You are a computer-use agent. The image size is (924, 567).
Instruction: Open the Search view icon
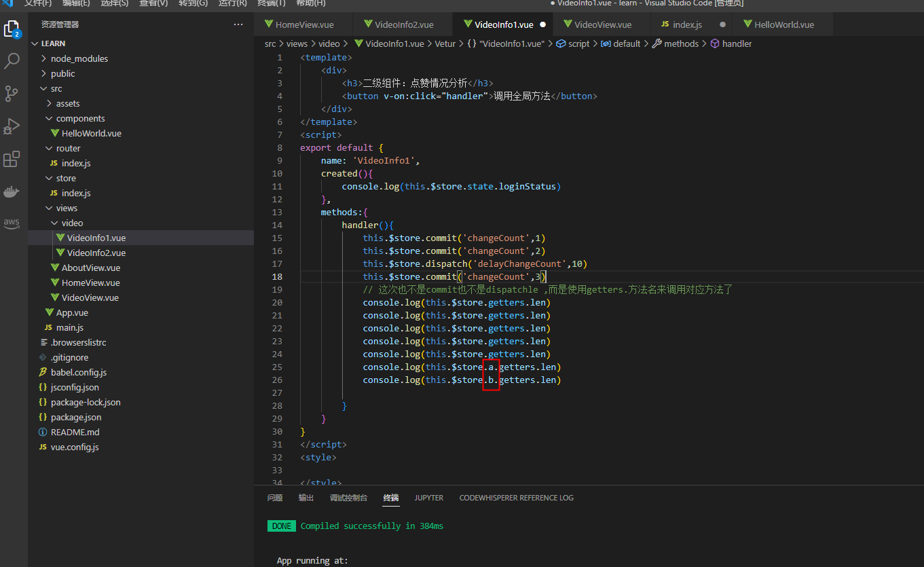pyautogui.click(x=12, y=61)
